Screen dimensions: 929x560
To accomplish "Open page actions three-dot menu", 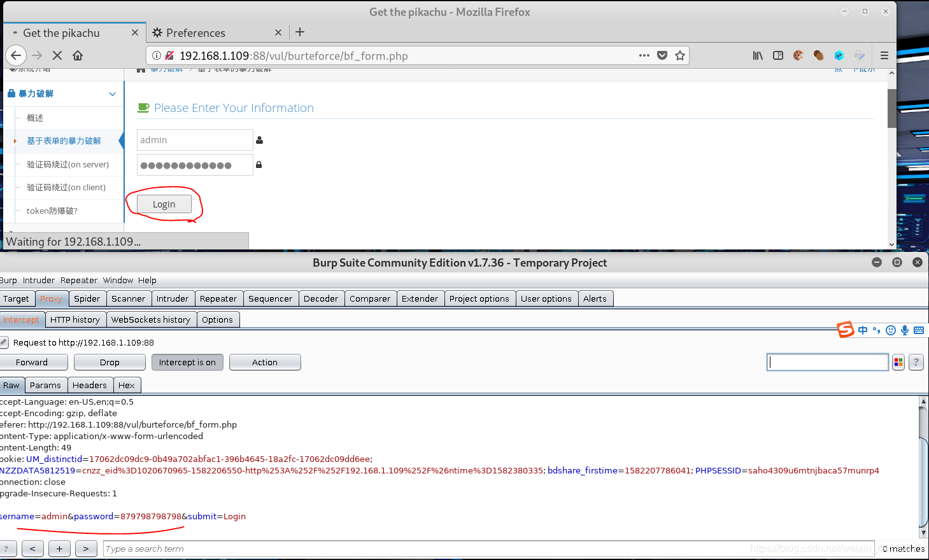I will coord(644,55).
